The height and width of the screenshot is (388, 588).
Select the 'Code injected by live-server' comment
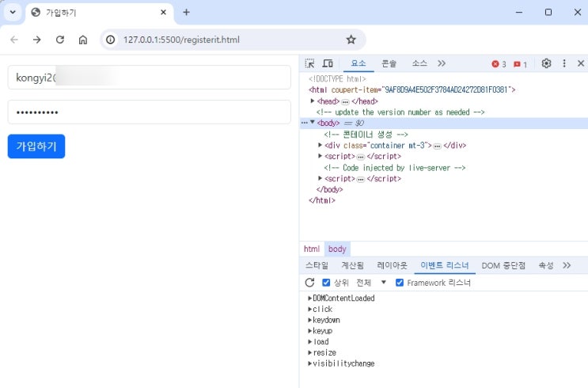pyautogui.click(x=394, y=167)
